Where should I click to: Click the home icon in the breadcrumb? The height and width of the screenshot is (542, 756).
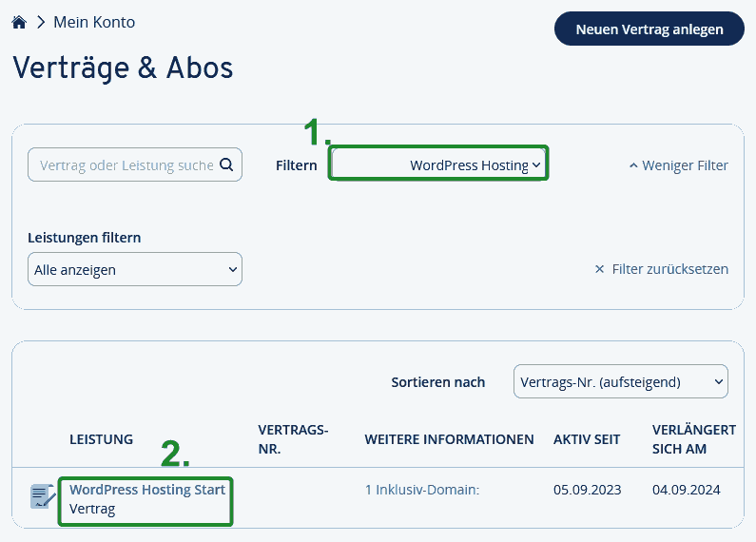point(19,22)
